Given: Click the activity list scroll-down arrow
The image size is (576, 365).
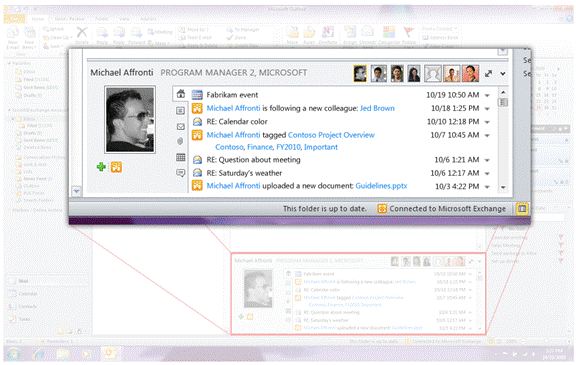Looking at the screenshot, I should [503, 187].
